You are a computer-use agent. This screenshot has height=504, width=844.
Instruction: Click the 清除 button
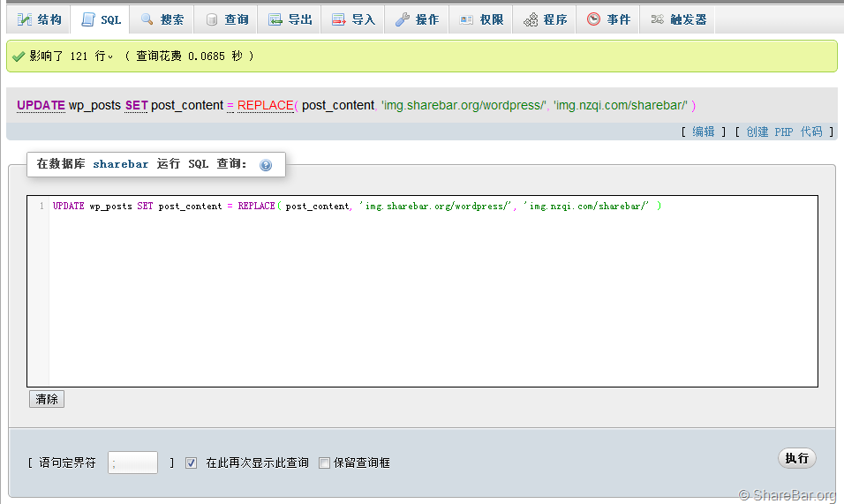(47, 399)
